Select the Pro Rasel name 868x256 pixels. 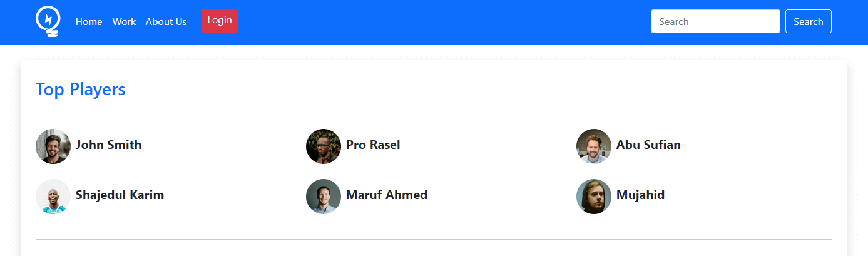tap(373, 145)
